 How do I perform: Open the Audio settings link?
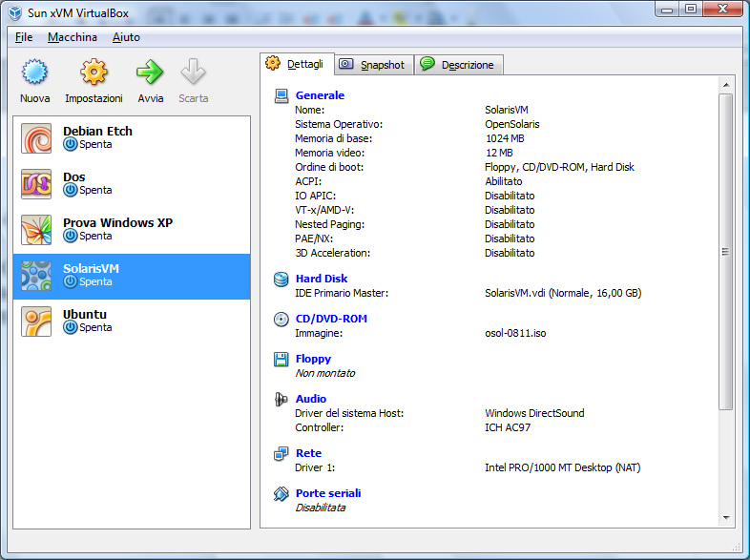(311, 399)
